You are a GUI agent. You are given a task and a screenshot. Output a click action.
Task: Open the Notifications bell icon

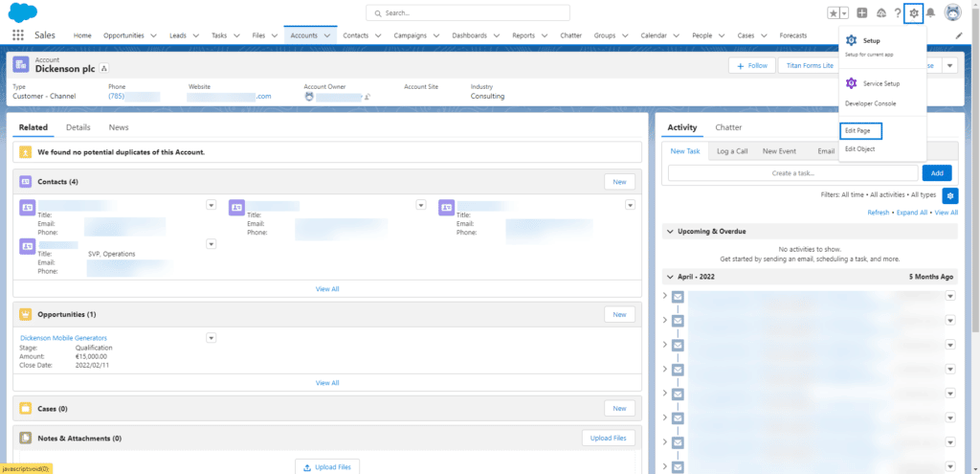tap(930, 13)
